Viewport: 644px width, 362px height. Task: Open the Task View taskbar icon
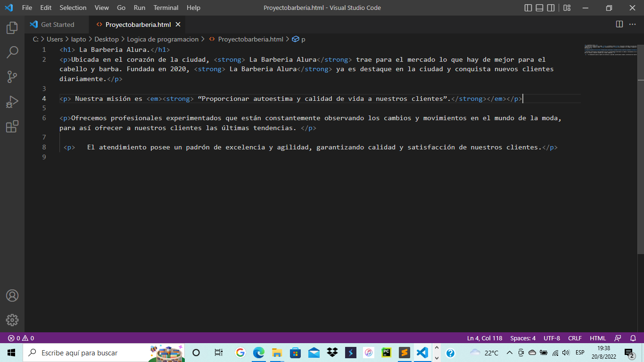(218, 353)
